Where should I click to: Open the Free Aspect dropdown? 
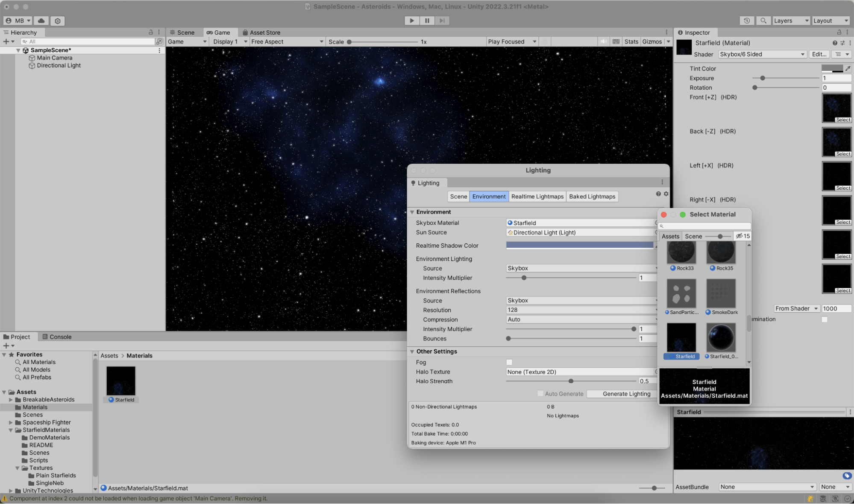(x=286, y=41)
